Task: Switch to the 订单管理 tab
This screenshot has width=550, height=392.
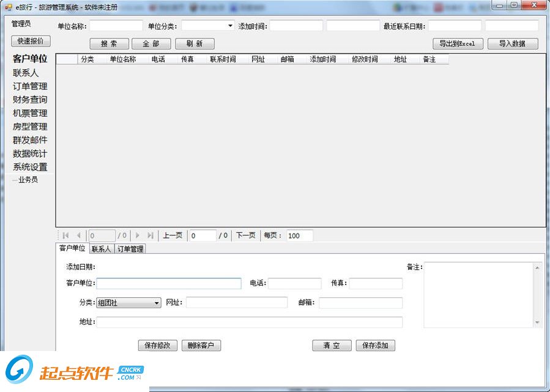Action: point(130,249)
